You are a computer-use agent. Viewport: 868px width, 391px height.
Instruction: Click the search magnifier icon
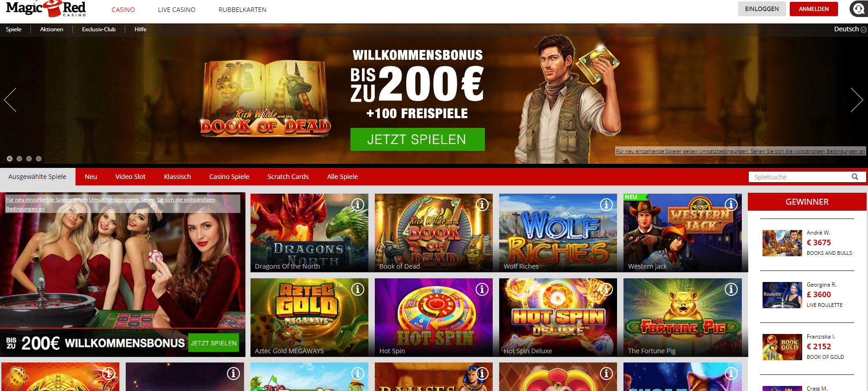click(855, 177)
